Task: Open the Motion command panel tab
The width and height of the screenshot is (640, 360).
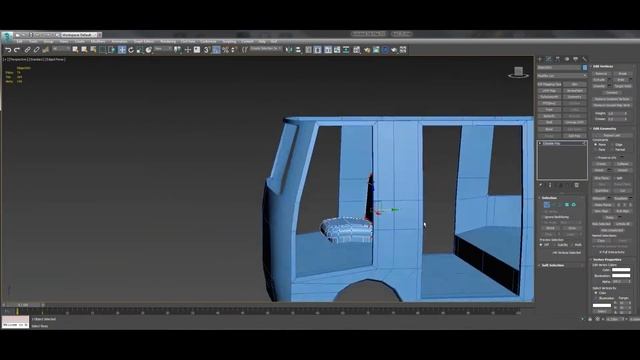Action: click(x=567, y=59)
